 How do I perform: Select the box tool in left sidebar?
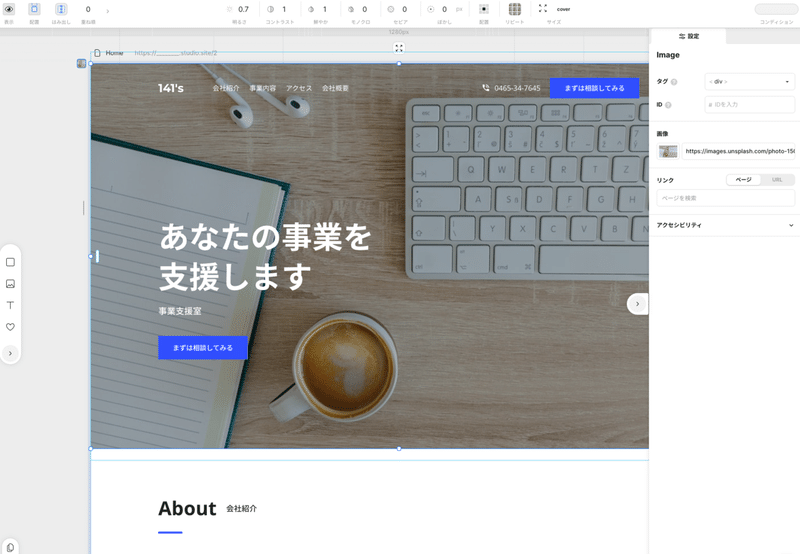click(10, 262)
